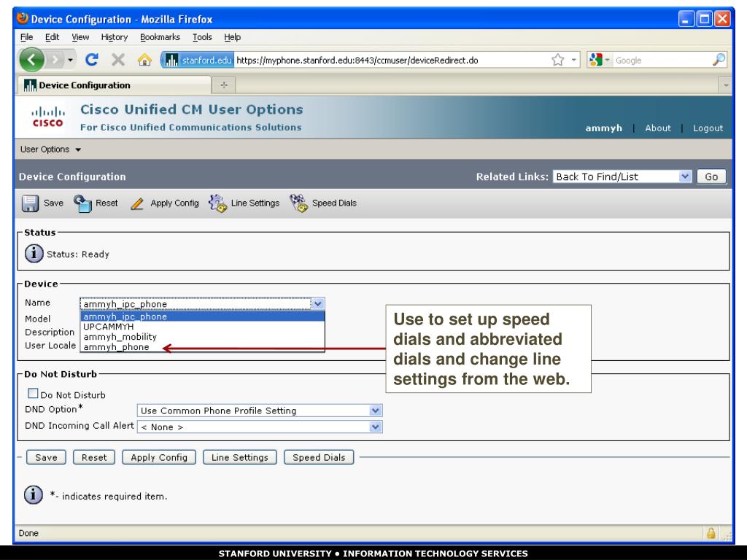Click the About link

click(658, 128)
